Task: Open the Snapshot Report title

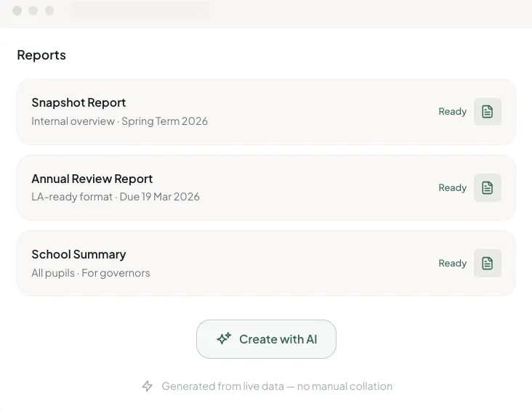Action: click(78, 102)
